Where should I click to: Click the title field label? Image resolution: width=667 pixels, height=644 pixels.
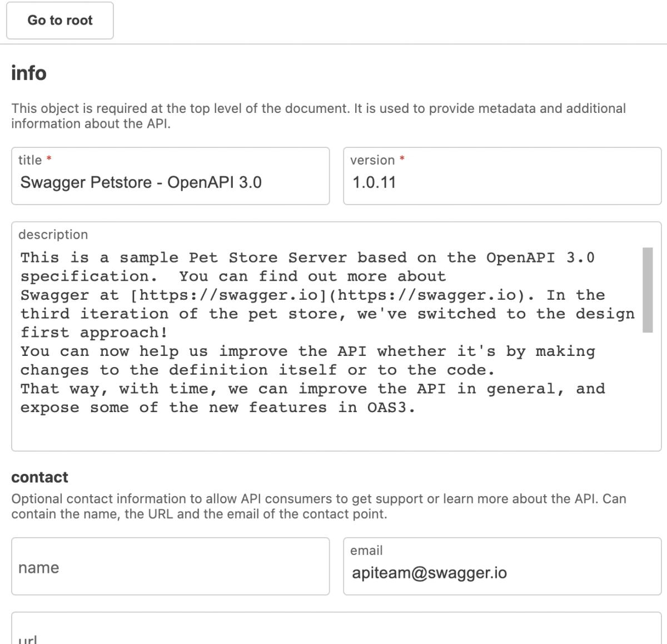(x=30, y=160)
